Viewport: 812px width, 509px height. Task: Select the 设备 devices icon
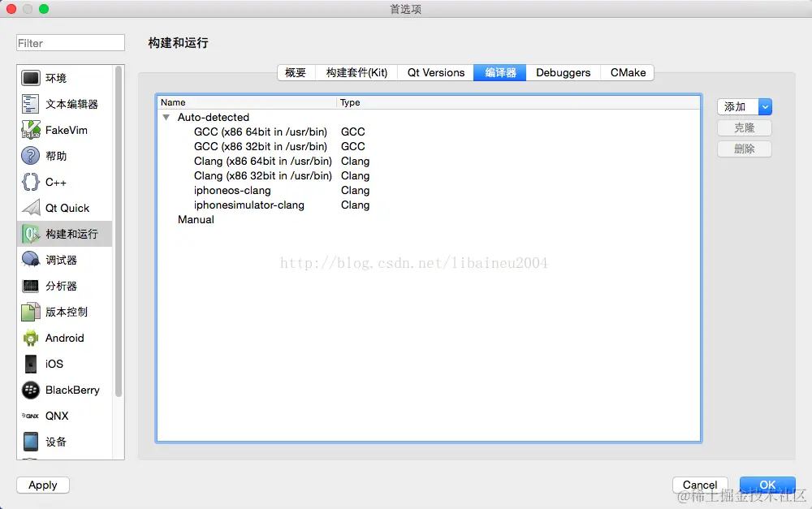pyautogui.click(x=31, y=442)
